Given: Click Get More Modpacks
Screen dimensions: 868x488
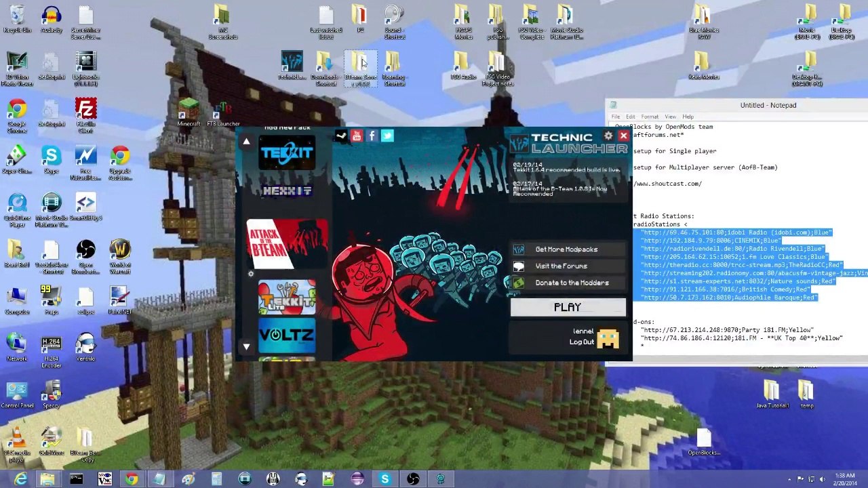Looking at the screenshot, I should coord(566,249).
